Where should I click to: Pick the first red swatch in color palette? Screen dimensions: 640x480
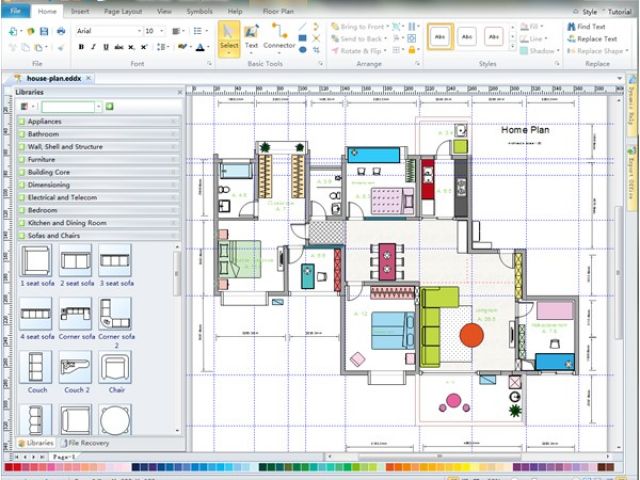tap(10, 467)
